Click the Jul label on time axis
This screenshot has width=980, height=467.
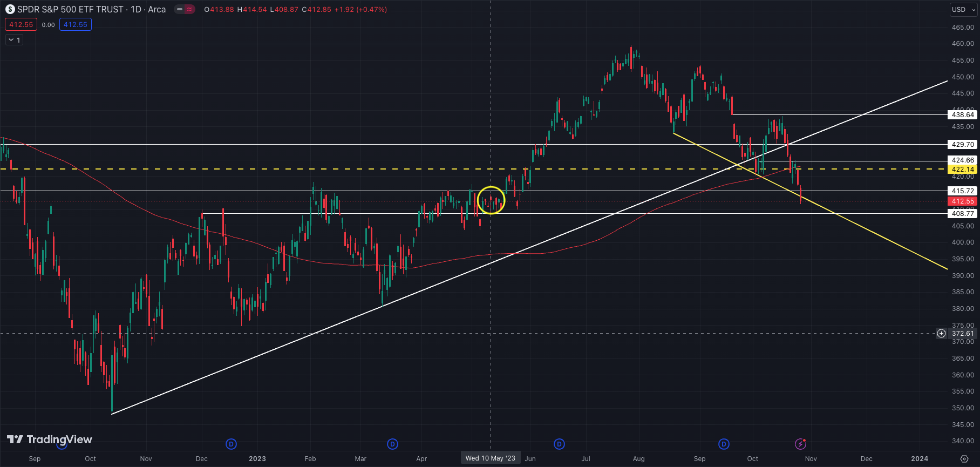point(586,459)
